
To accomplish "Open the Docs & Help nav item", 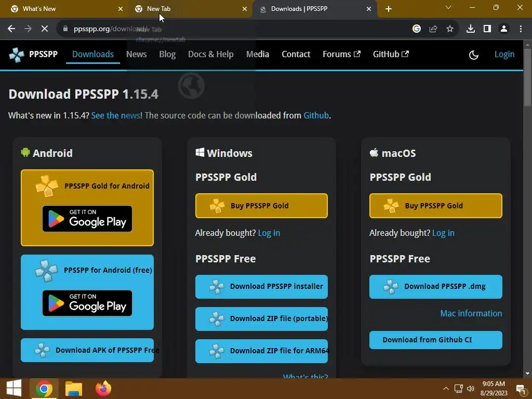I will click(211, 54).
